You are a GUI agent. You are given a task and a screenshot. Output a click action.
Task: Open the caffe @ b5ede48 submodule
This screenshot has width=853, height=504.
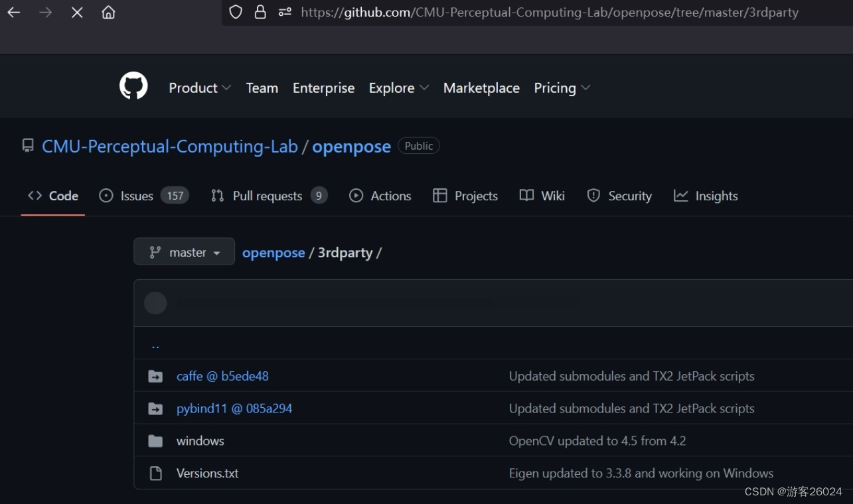point(222,376)
